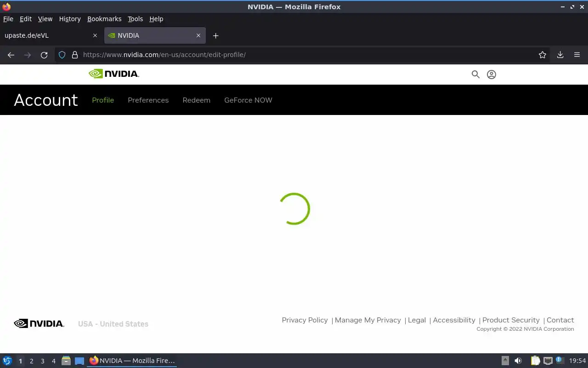
Task: Open the tracking protection shield icon
Action: tap(62, 55)
